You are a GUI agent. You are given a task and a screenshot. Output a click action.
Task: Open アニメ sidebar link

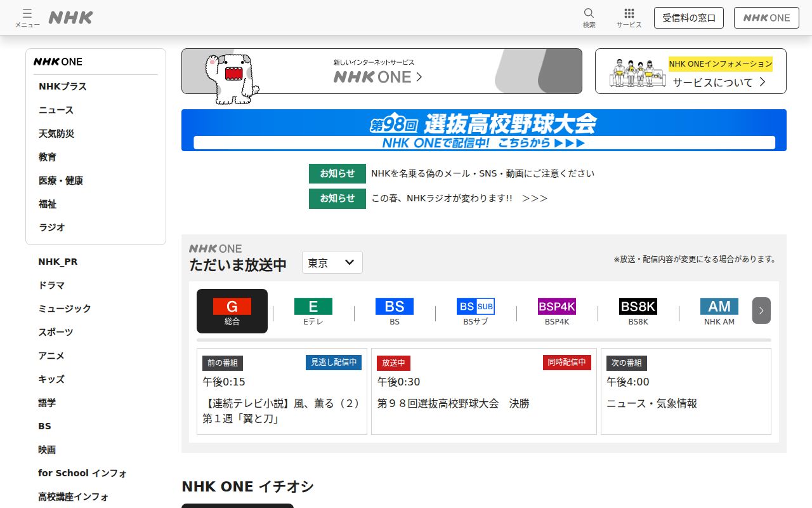51,356
